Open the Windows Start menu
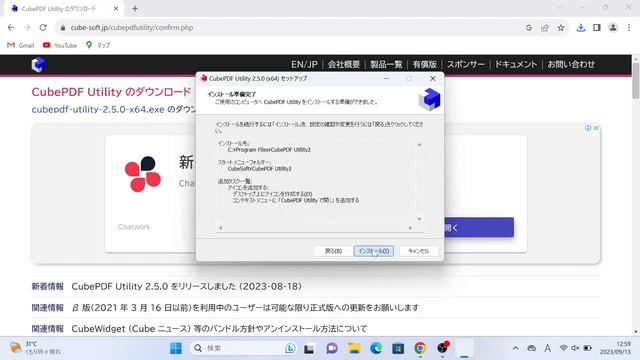 point(176,348)
